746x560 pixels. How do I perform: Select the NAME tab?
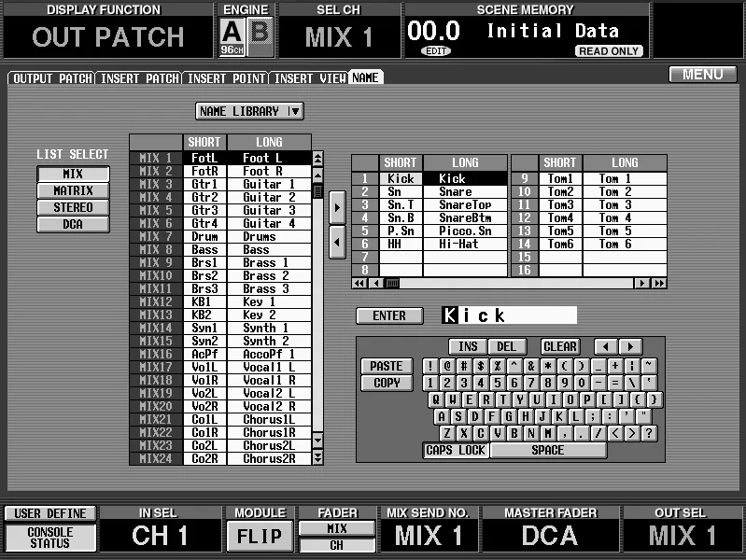(365, 77)
